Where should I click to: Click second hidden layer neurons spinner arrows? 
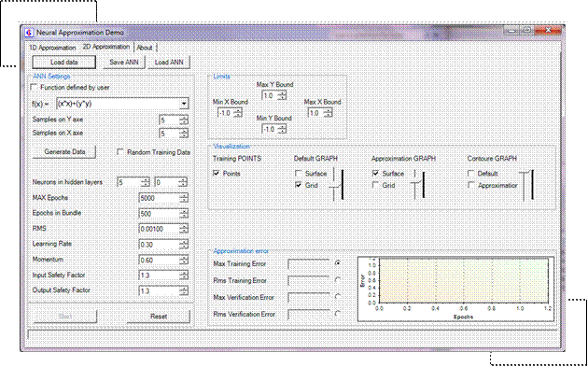[183, 182]
